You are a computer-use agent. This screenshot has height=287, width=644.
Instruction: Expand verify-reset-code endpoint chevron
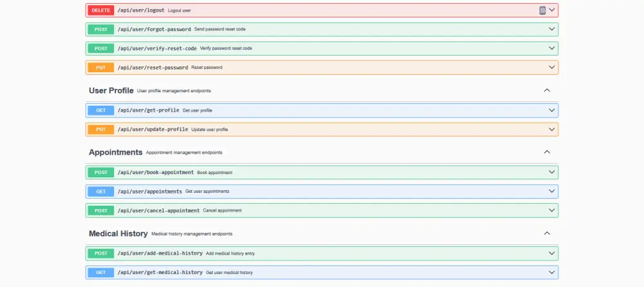552,48
